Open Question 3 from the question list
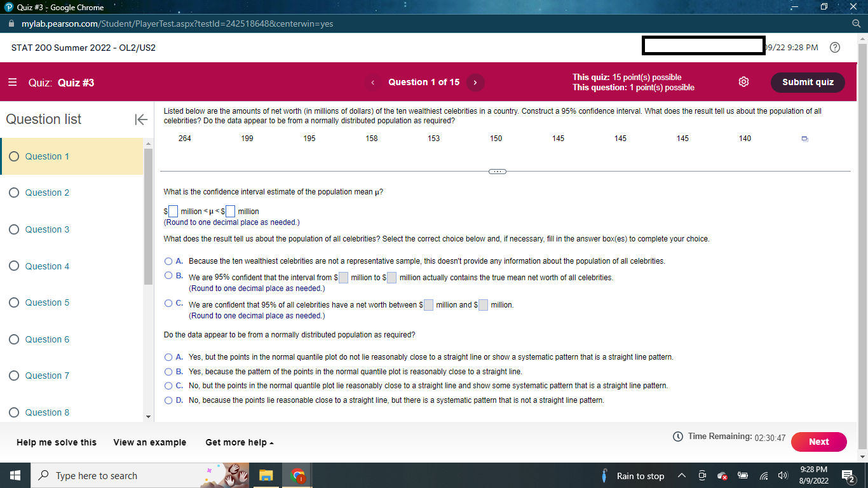Image resolution: width=868 pixels, height=488 pixels. 48,229
